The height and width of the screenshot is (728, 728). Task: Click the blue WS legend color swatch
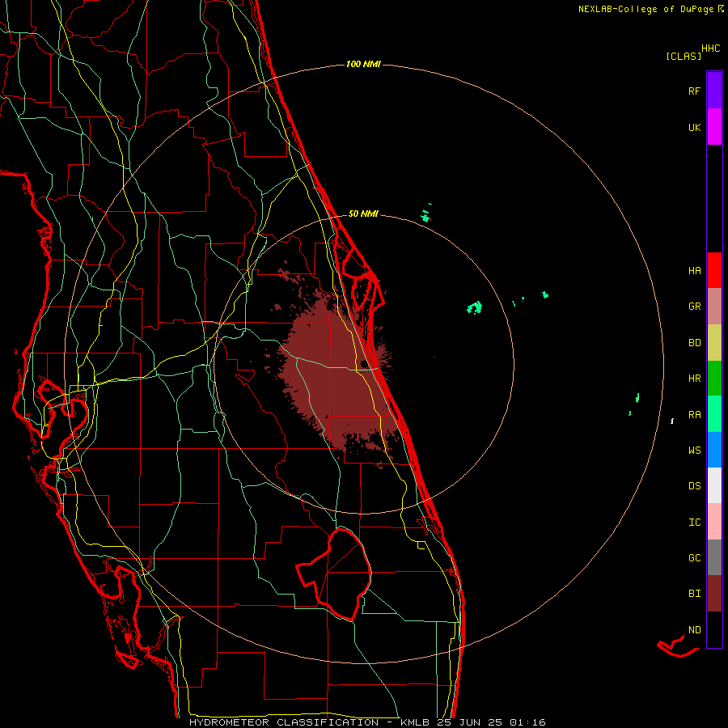coord(714,450)
